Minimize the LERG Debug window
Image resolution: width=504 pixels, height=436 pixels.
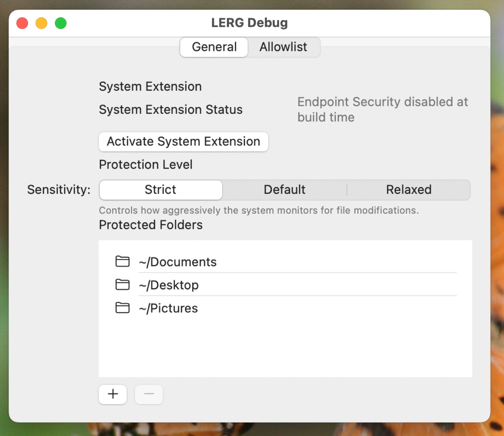click(x=41, y=23)
